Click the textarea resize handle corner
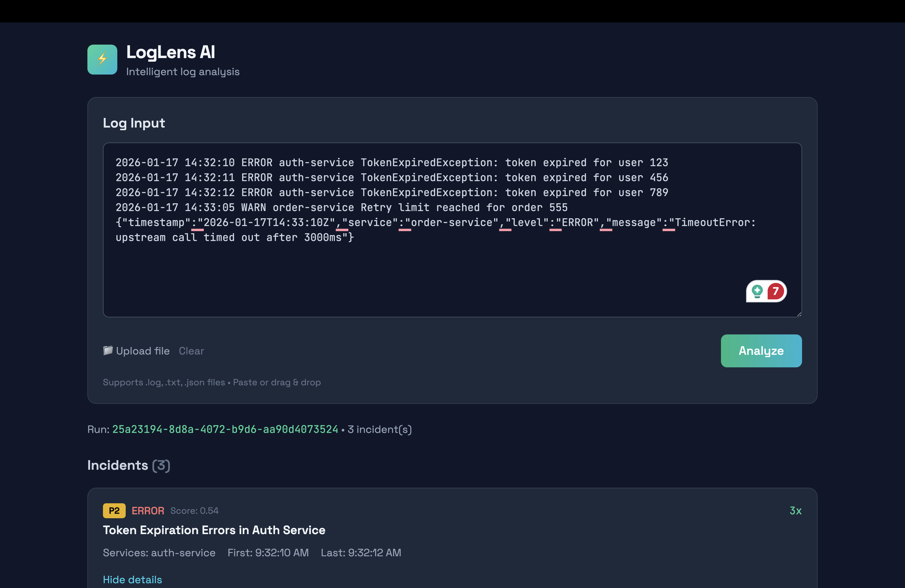The width and height of the screenshot is (905, 588). (x=799, y=314)
